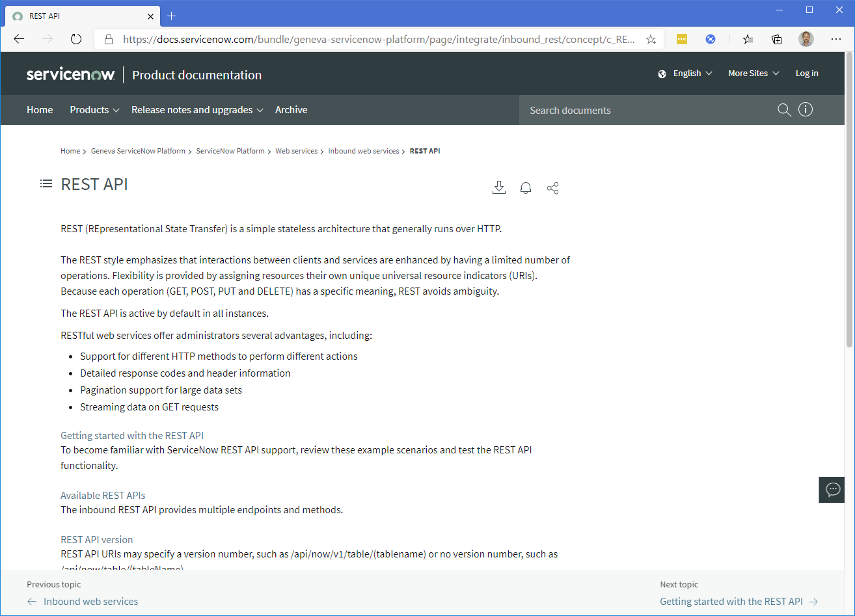Click the Log in link
Viewport: 855px width, 616px height.
[807, 74]
